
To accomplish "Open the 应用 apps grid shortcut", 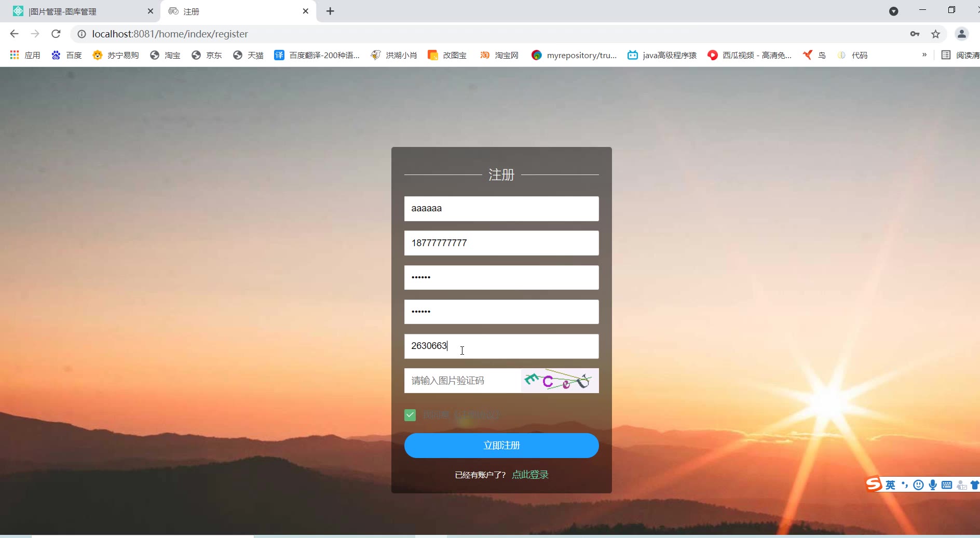I will (25, 55).
